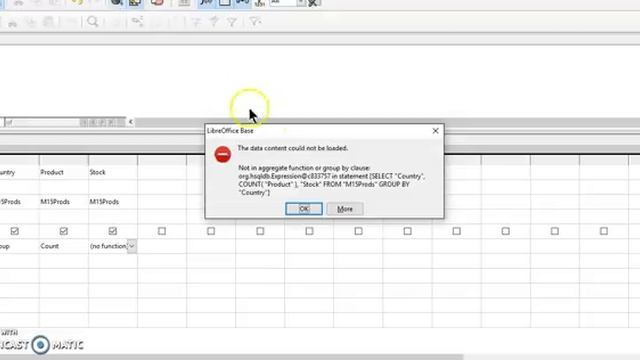Select M15Prods table cell under Product

point(64,202)
